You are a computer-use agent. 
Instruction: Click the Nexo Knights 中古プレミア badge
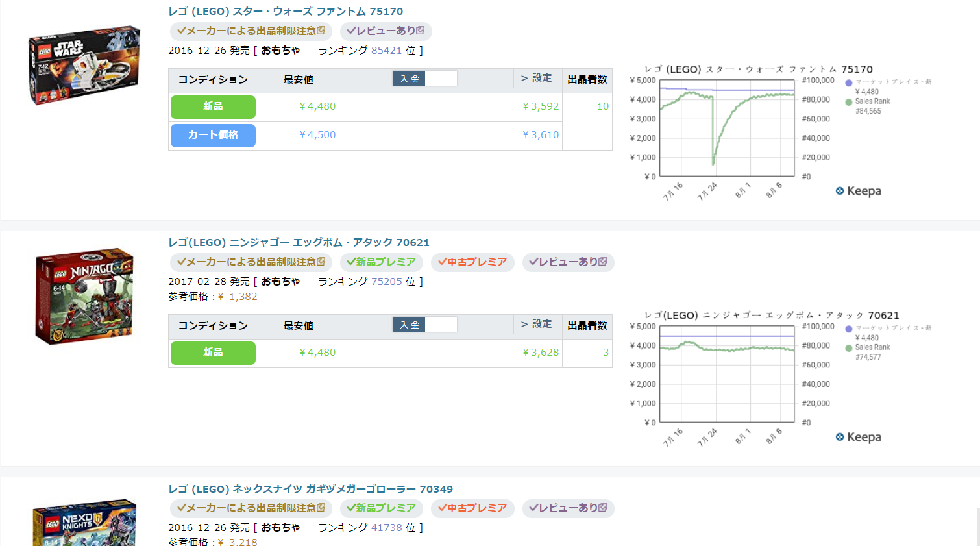point(472,508)
